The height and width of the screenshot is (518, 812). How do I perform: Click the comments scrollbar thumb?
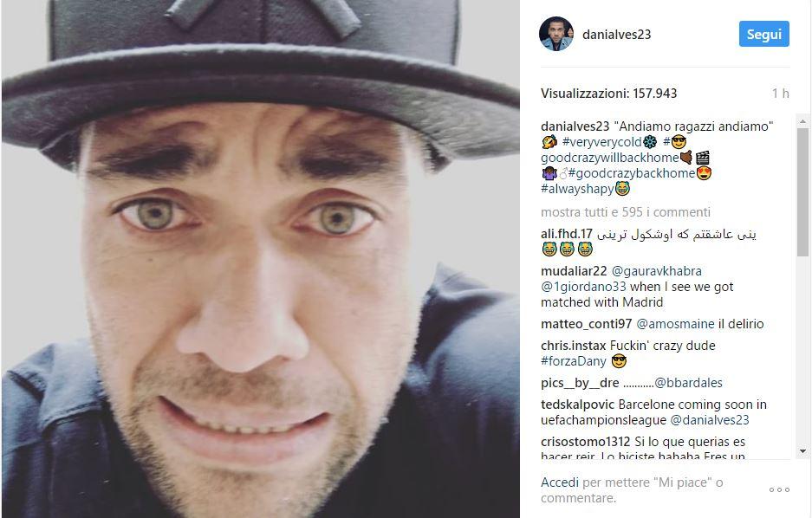tap(802, 192)
